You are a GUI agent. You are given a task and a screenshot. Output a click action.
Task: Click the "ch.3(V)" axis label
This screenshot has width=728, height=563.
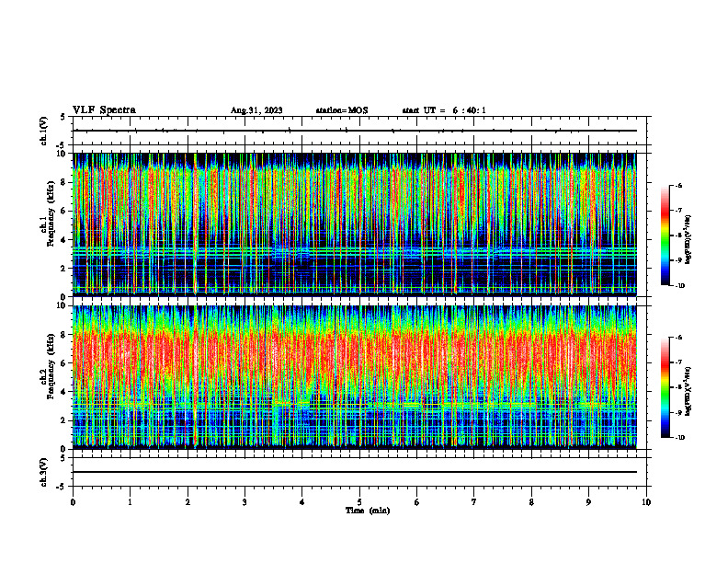pos(43,472)
